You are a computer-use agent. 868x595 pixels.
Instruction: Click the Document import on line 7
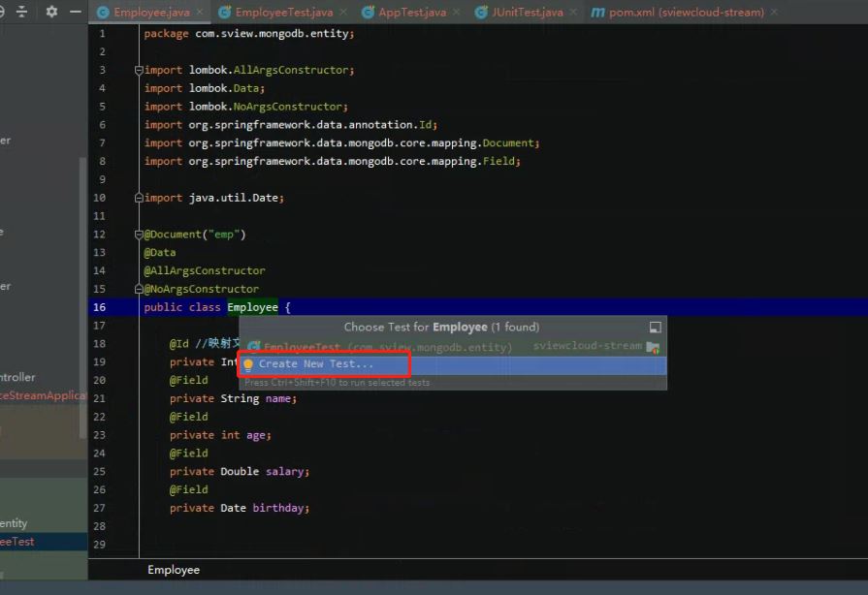click(x=341, y=143)
